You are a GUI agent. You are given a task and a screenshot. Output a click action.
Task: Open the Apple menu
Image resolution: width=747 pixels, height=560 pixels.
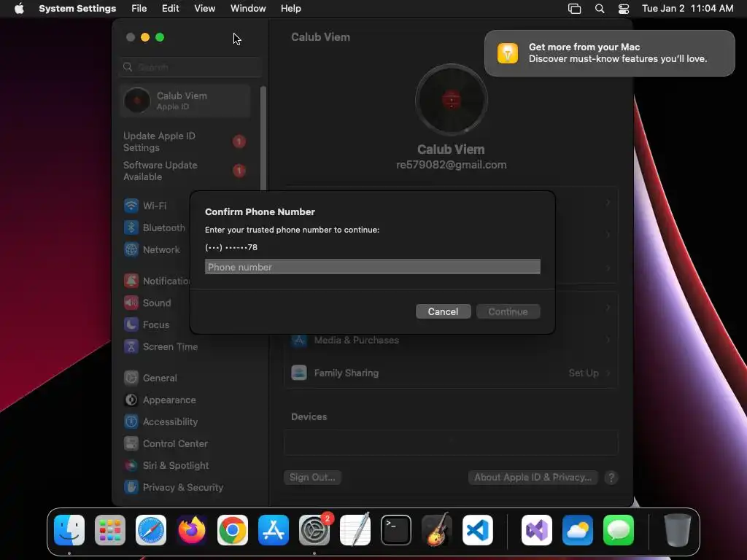click(x=19, y=9)
